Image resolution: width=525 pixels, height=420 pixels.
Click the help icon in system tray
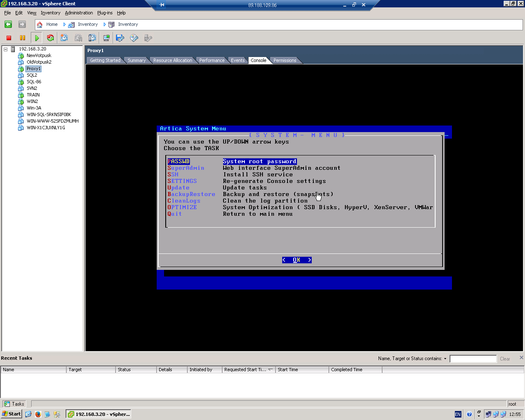470,414
